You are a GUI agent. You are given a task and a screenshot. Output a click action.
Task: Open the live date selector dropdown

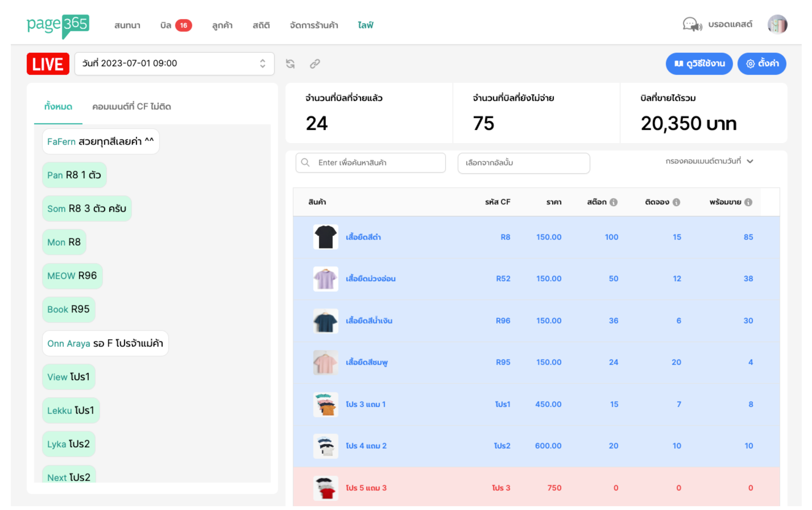[x=174, y=63]
